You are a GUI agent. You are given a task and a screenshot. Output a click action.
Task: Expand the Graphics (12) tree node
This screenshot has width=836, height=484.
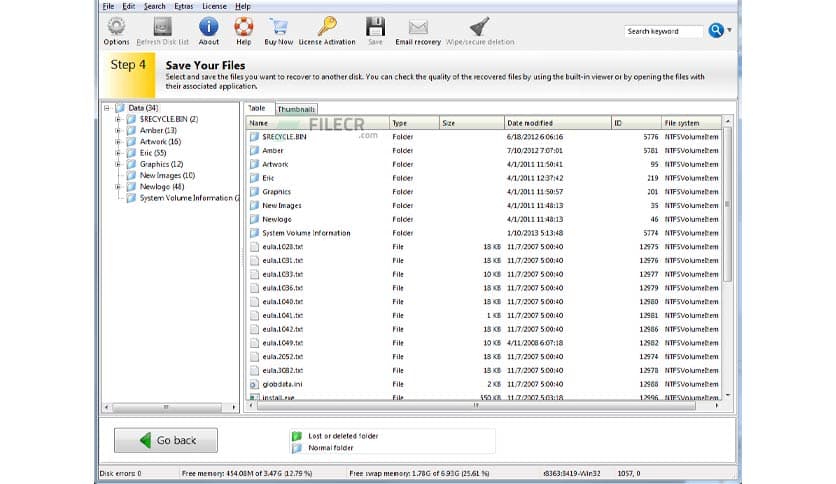pyautogui.click(x=118, y=164)
